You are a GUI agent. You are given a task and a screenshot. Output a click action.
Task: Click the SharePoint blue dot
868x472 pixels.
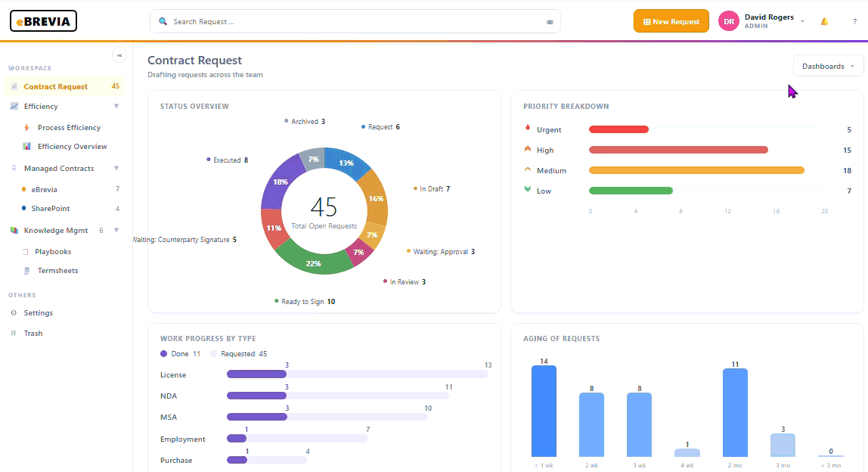click(23, 208)
